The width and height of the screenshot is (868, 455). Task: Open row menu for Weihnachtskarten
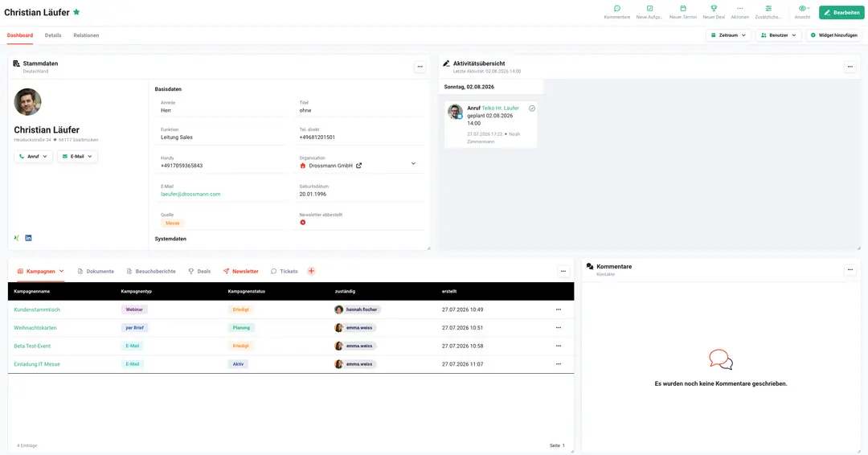click(559, 328)
